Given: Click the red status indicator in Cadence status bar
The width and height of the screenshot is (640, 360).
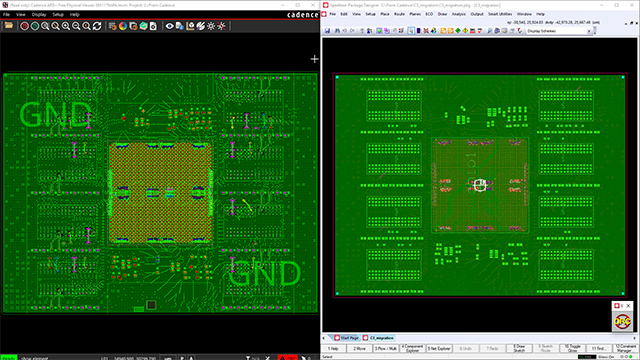Looking at the screenshot, I should click(x=287, y=358).
